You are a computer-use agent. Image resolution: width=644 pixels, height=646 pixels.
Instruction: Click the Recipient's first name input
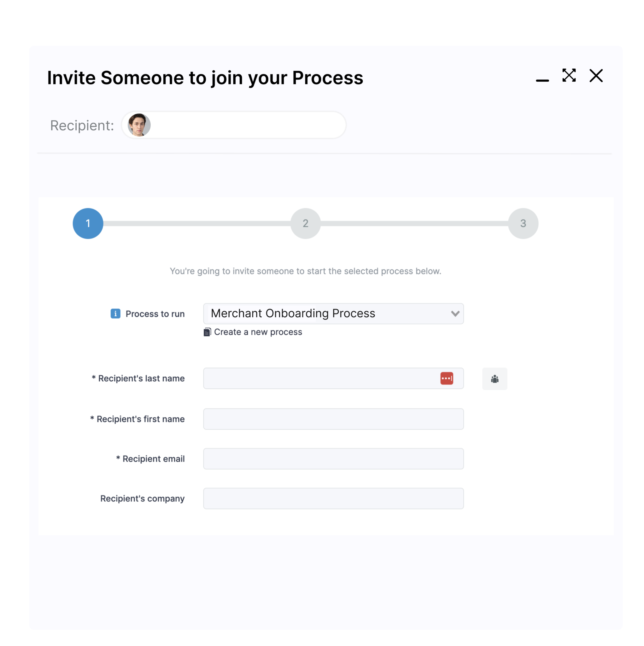coord(333,419)
